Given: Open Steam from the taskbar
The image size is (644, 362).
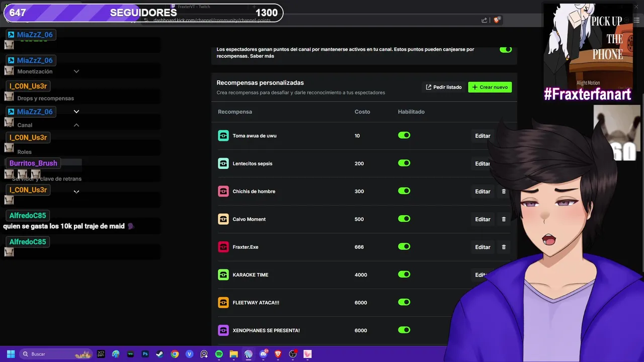Looking at the screenshot, I should [x=159, y=354].
